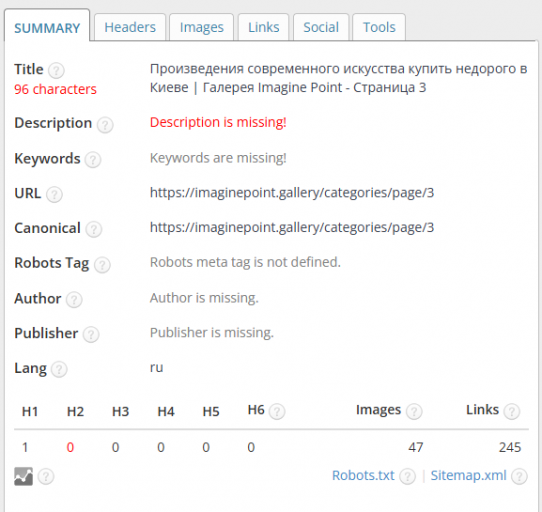This screenshot has width=542, height=512.
Task: Click the H5 column header
Action: click(211, 411)
